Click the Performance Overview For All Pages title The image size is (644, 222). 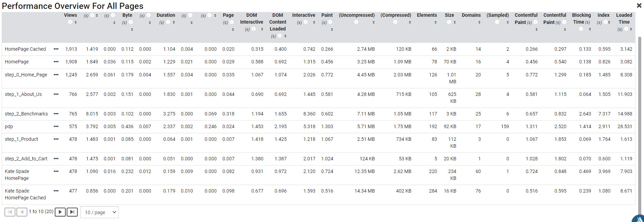(x=73, y=6)
